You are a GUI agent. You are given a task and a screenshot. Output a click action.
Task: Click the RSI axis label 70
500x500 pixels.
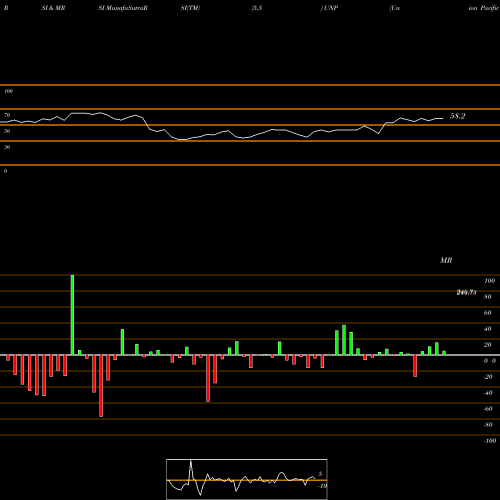tap(7, 115)
